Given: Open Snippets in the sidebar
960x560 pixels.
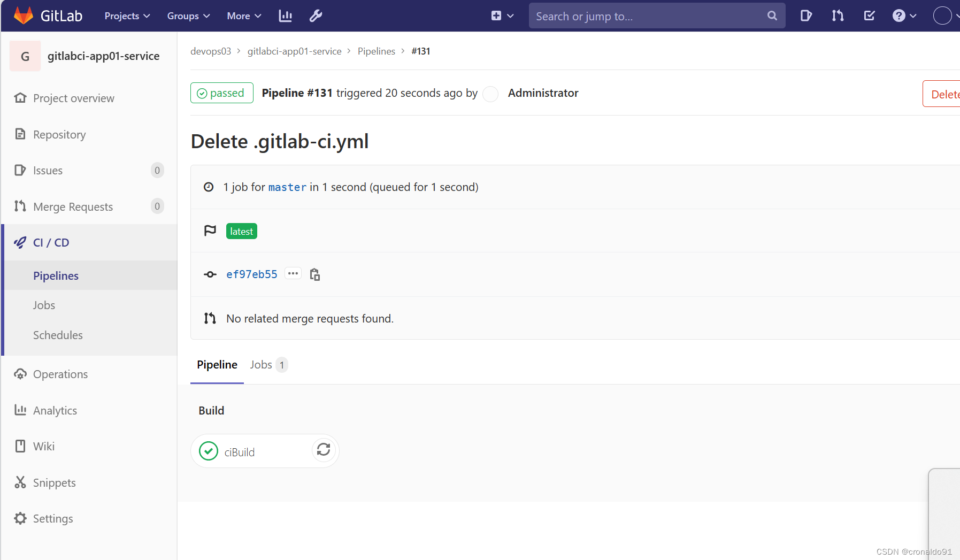Looking at the screenshot, I should (54, 483).
